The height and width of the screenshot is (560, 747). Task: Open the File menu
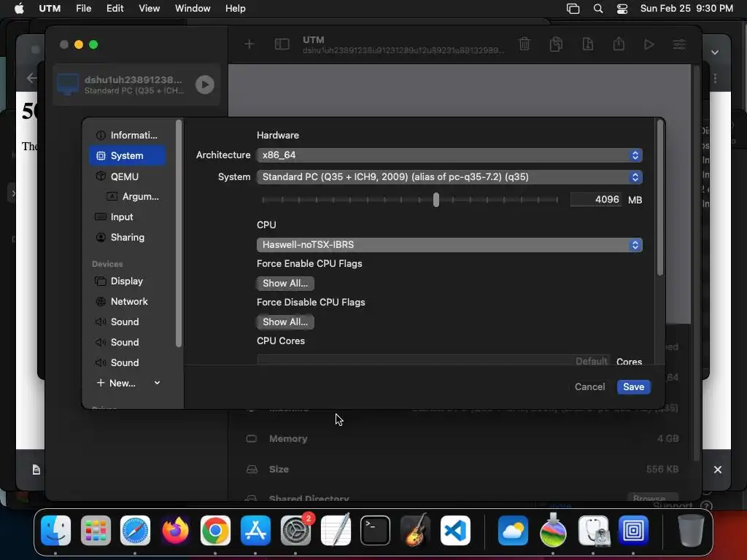83,8
